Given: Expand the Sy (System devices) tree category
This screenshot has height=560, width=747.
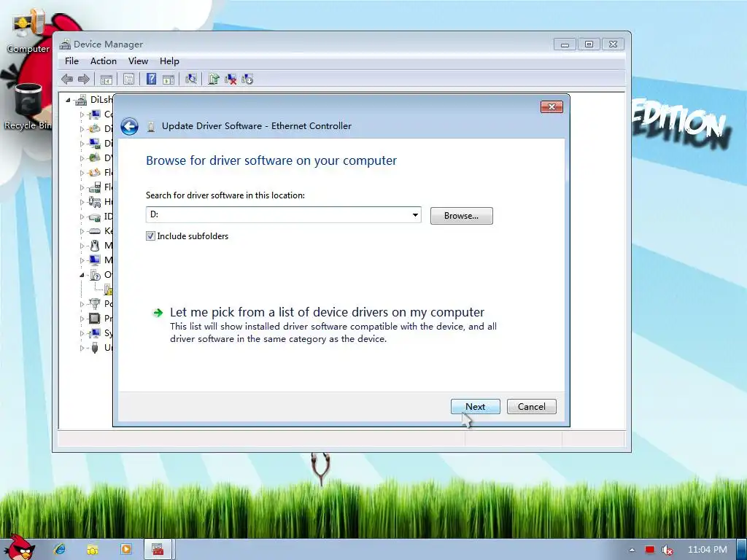Looking at the screenshot, I should [82, 333].
